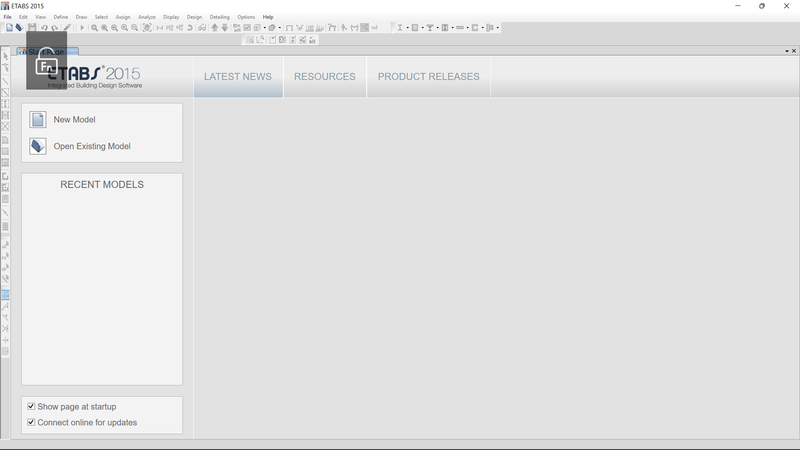Viewport: 800px width, 450px height.
Task: Open the Define menu
Action: click(x=61, y=17)
